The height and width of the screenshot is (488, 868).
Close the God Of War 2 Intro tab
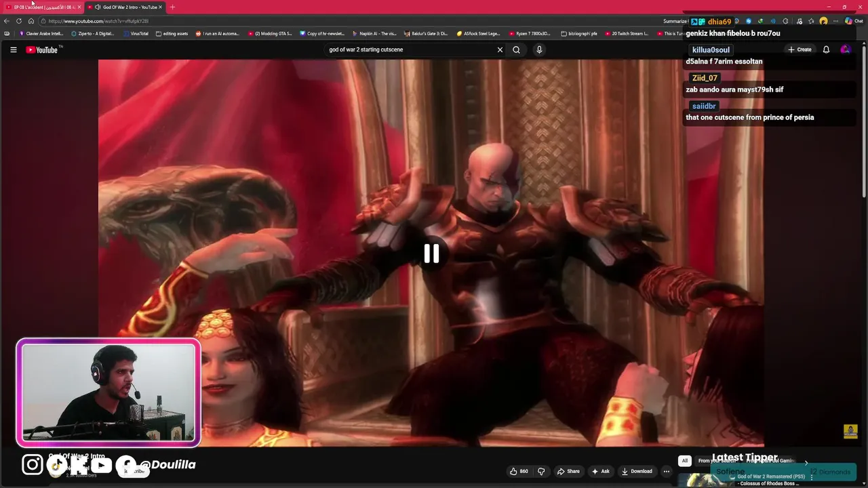161,7
